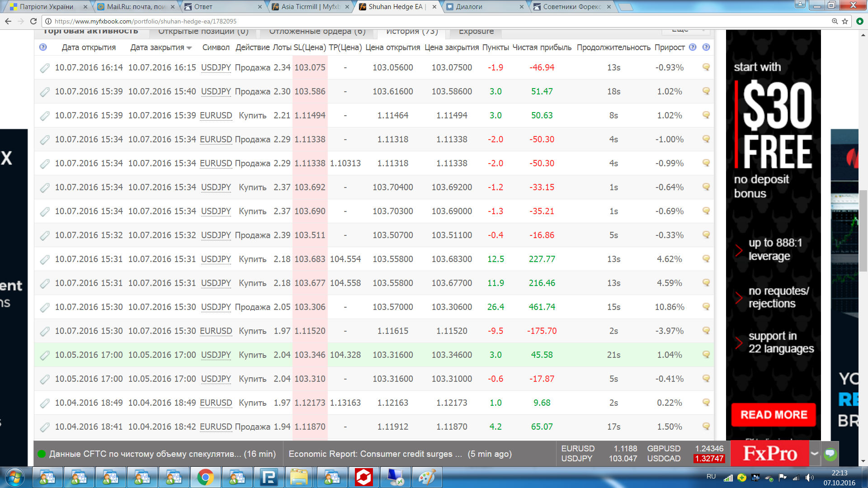Screen dimensions: 868x488
Task: Switch to the Советники Форекс browser tab
Action: [572, 7]
